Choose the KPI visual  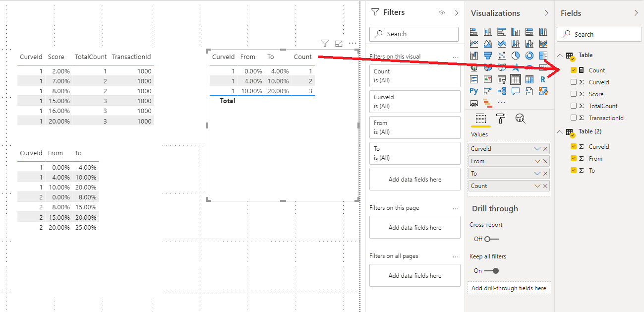(x=488, y=79)
